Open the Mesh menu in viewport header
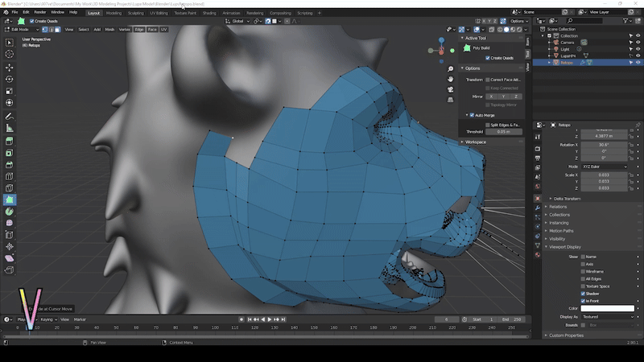This screenshot has height=362, width=644. coord(109,30)
